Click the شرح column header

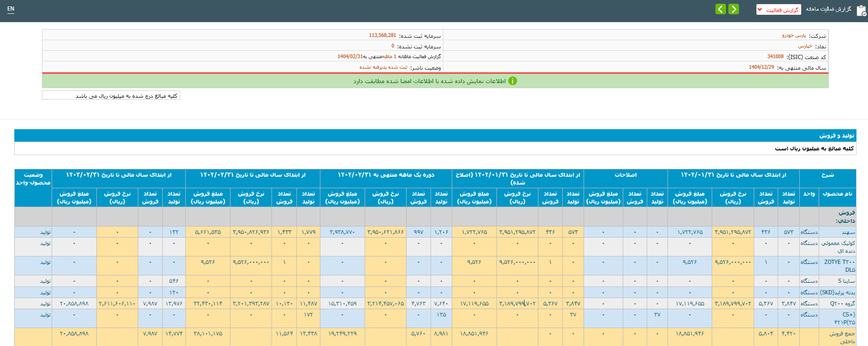[827, 175]
